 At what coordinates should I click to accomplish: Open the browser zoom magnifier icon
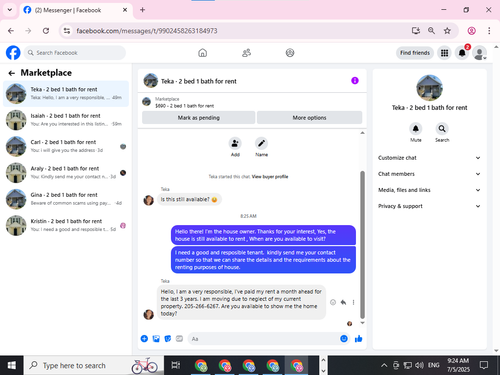[x=431, y=31]
